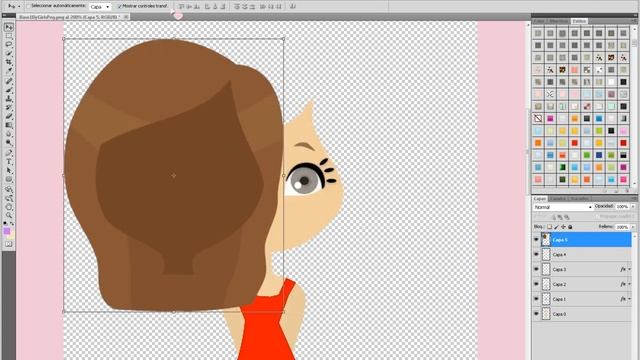Screen dimensions: 640x360
Task: Toggle 'Seleccionar automáticamente' checkbox
Action: (29, 7)
